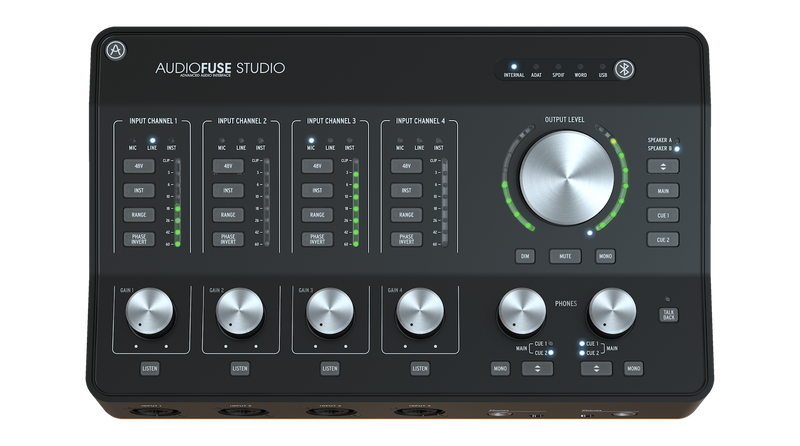Screen dimensions: 800x446
Task: Click the left Phones volume knob
Action: point(522,312)
